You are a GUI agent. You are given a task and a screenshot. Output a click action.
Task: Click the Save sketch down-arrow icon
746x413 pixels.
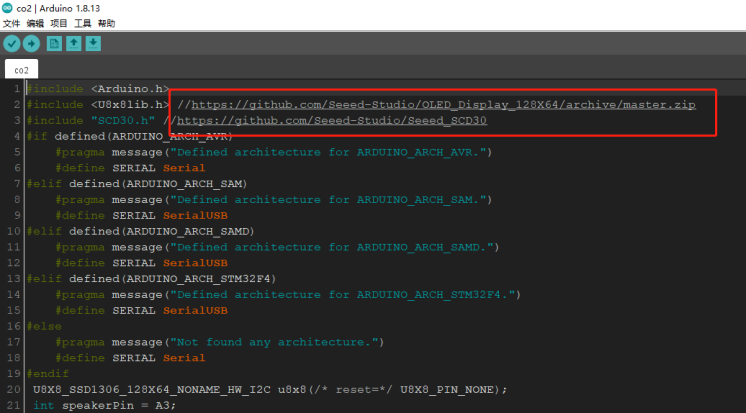(x=93, y=44)
